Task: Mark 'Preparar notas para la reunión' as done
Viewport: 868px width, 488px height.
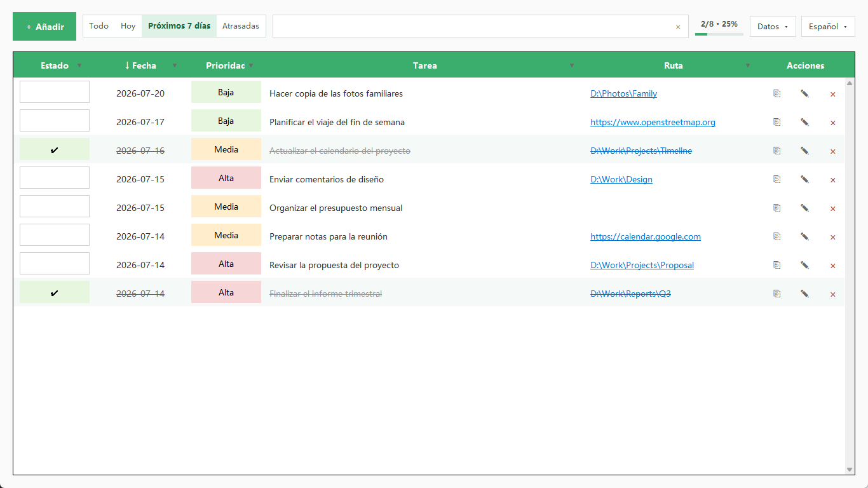Action: click(x=55, y=234)
